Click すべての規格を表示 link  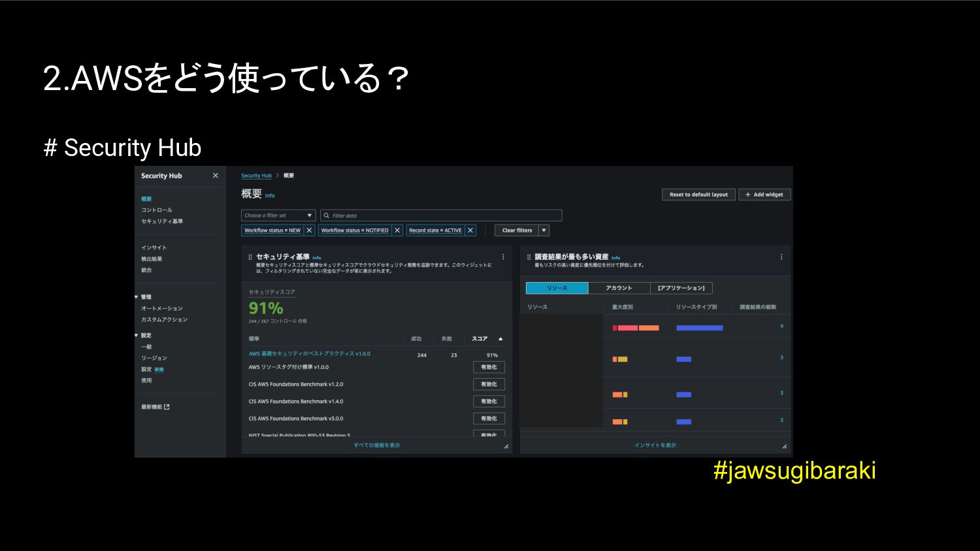pyautogui.click(x=377, y=445)
